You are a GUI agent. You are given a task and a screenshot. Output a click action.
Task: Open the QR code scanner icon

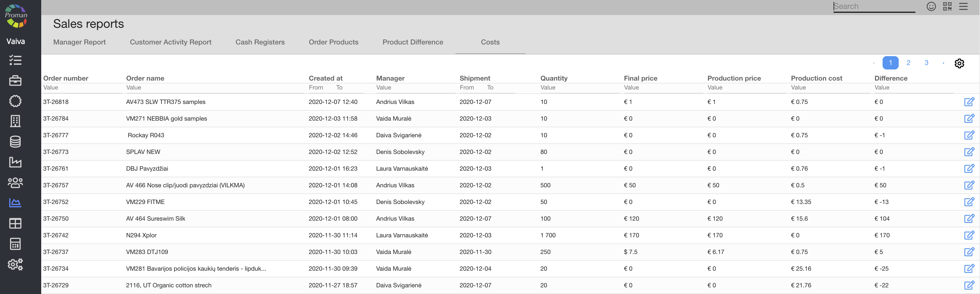[947, 6]
